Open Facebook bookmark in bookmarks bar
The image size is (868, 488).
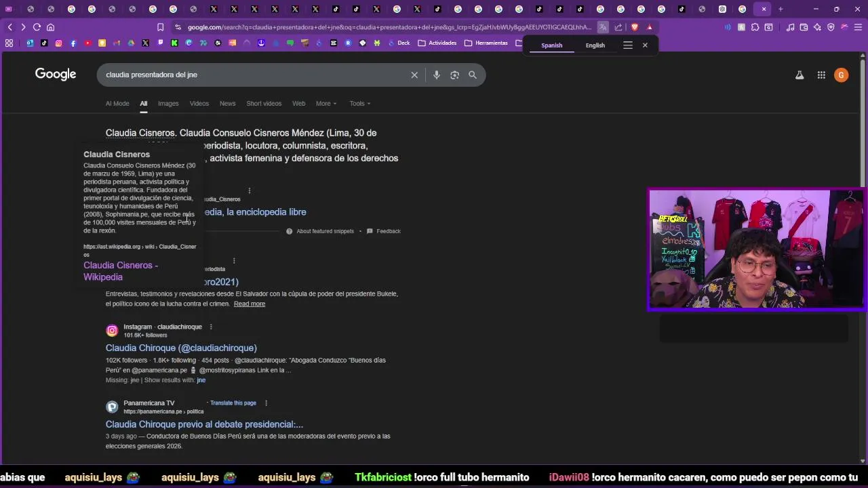[x=73, y=43]
